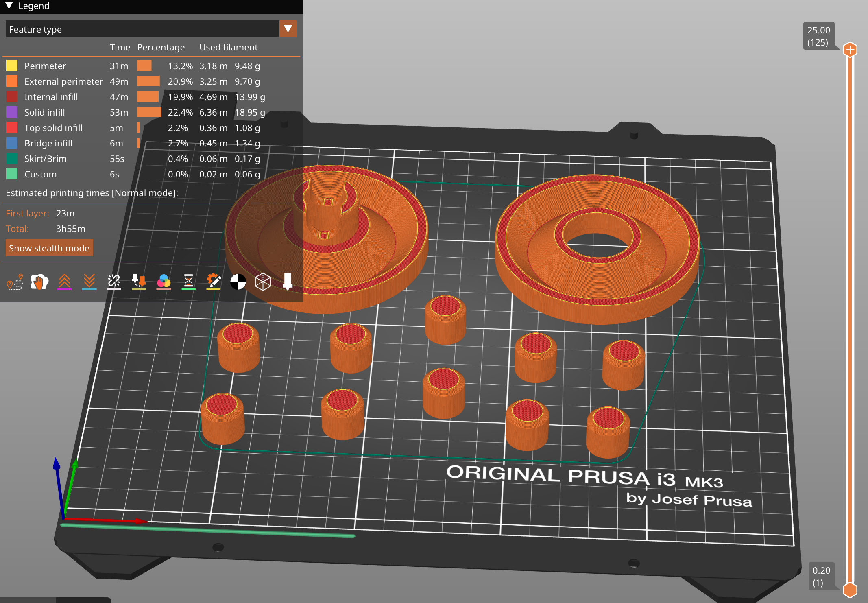Toggle shells visibility cube icon

point(263,282)
